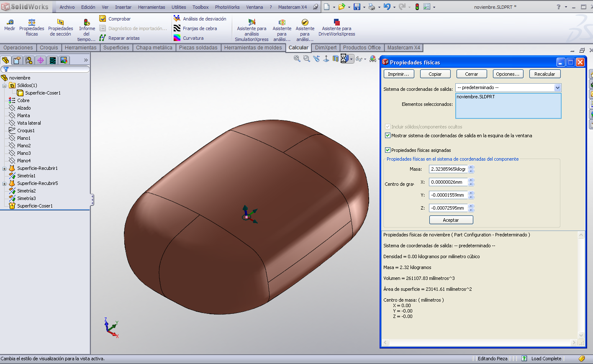The height and width of the screenshot is (364, 593).
Task: Expand Superficie-Recubrir1 feature
Action: [x=5, y=168]
